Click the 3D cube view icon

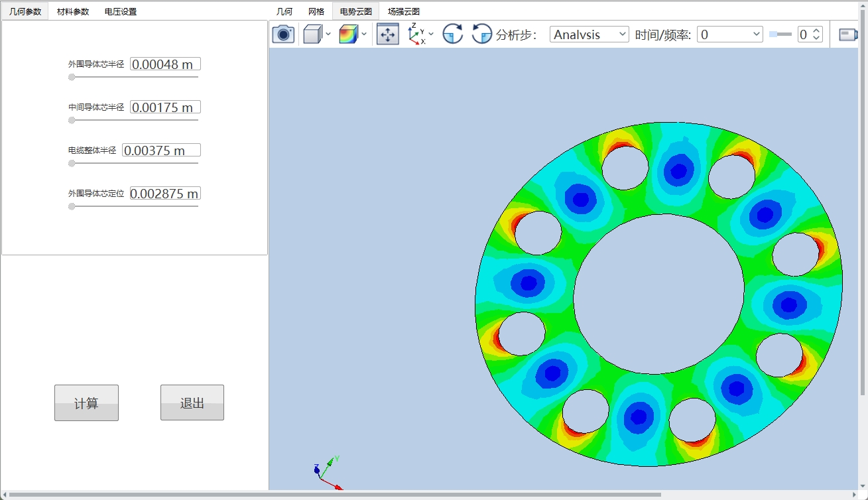312,34
